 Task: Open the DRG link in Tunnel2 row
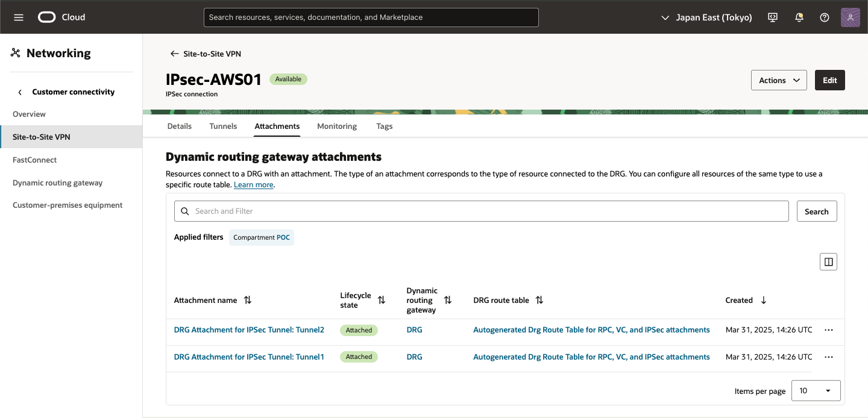(x=415, y=330)
